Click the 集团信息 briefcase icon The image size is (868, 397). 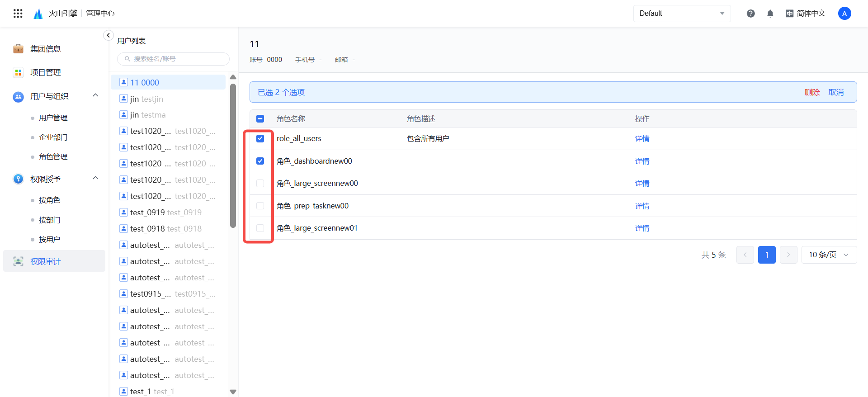18,49
